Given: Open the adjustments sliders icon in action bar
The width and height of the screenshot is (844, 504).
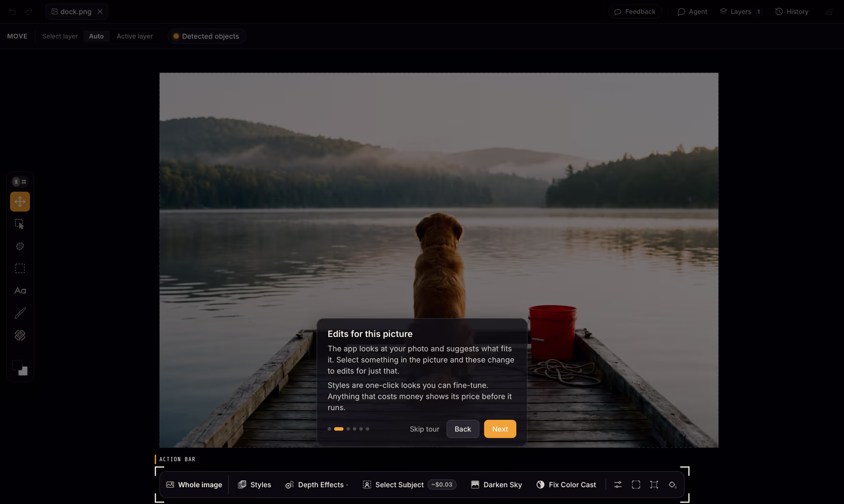Looking at the screenshot, I should pyautogui.click(x=618, y=485).
